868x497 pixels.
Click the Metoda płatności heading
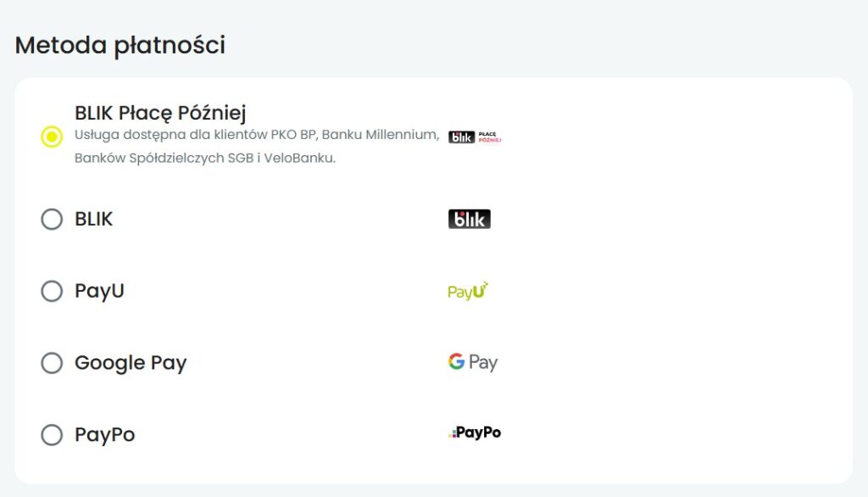pyautogui.click(x=120, y=45)
